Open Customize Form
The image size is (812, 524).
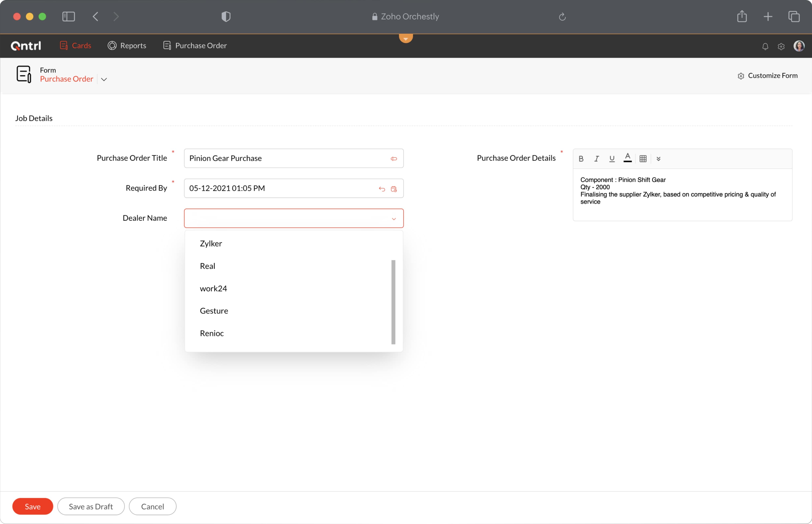coord(767,76)
